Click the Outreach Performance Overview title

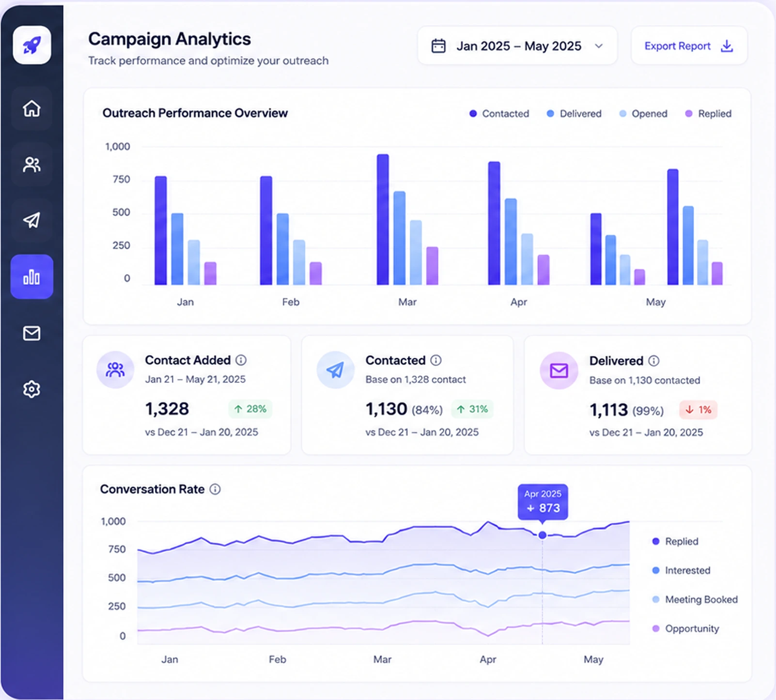click(x=195, y=113)
